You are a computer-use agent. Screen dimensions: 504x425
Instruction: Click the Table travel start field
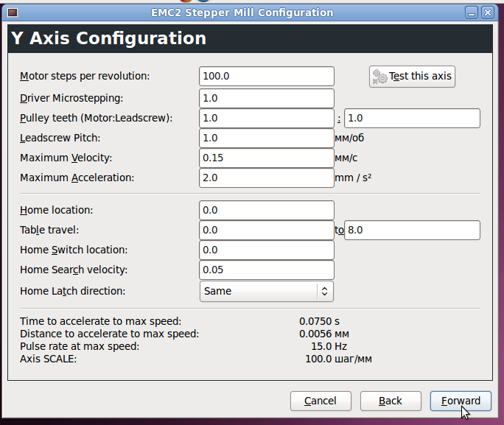coord(267,230)
